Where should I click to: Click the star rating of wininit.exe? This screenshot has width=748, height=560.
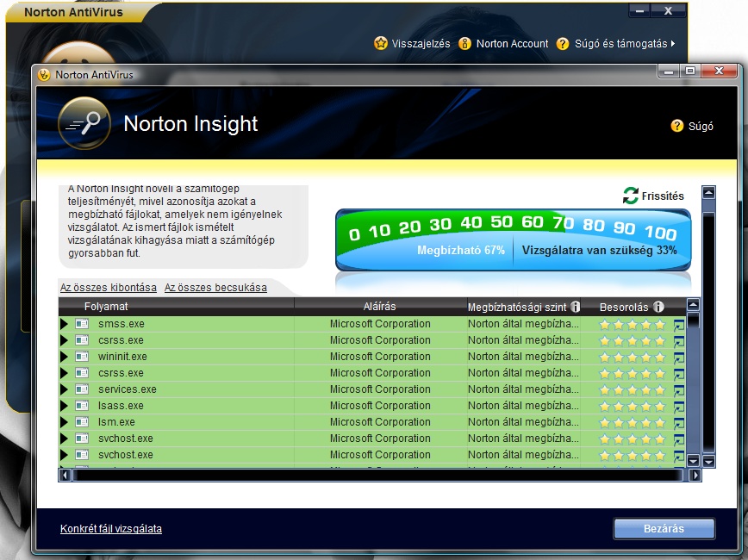point(632,358)
